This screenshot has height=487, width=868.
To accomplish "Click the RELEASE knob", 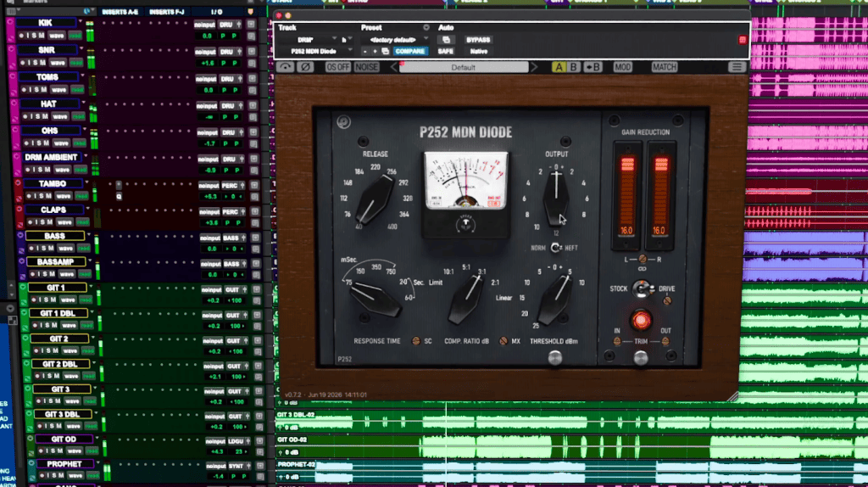I will coord(374,199).
